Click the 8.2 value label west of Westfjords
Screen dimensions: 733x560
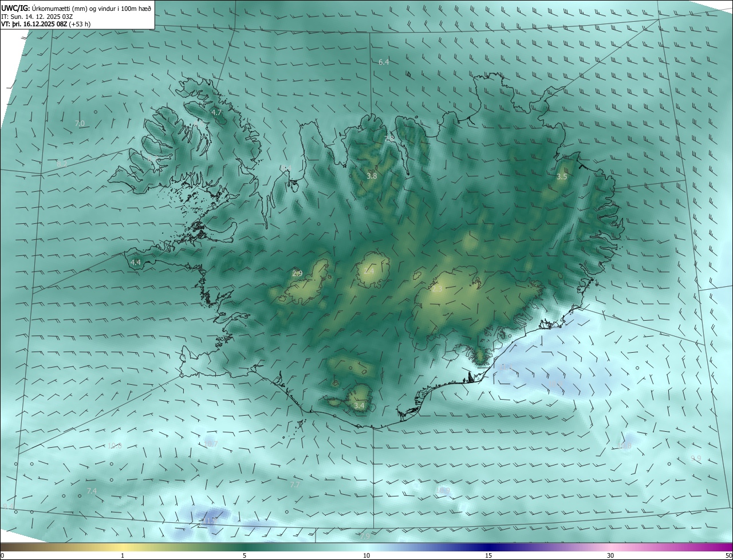pos(62,164)
